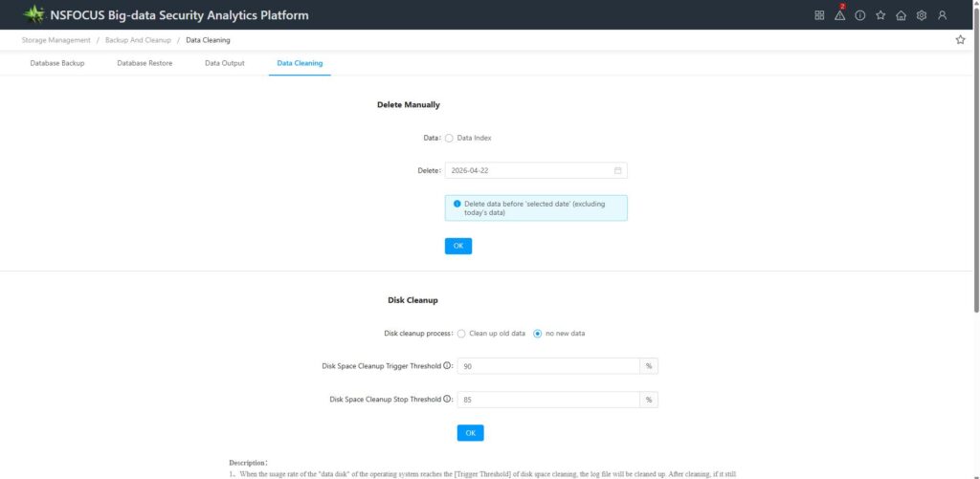Viewport: 980px width, 479px height.
Task: Click OK under Disk Cleanup
Action: pyautogui.click(x=470, y=433)
